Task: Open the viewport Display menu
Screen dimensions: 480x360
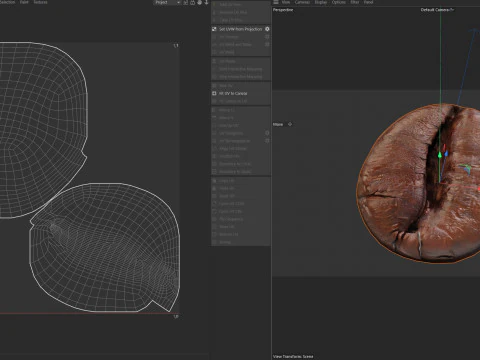Action: click(321, 2)
